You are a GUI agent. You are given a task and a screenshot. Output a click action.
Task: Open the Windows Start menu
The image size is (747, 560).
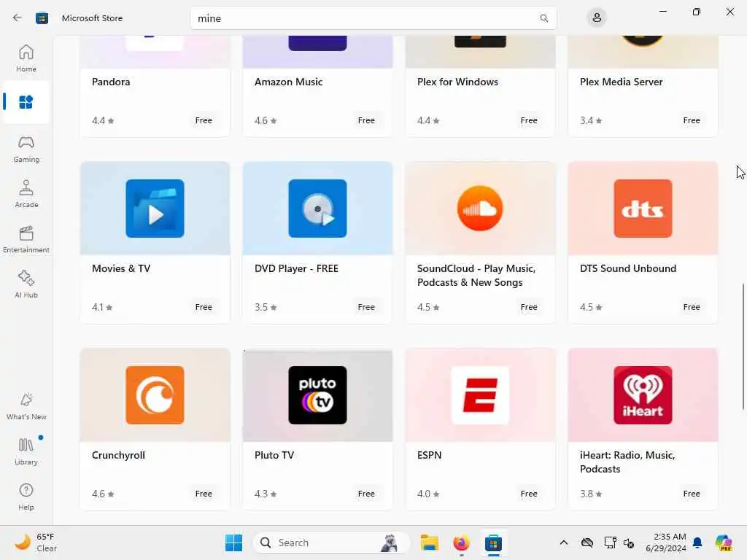coord(233,542)
